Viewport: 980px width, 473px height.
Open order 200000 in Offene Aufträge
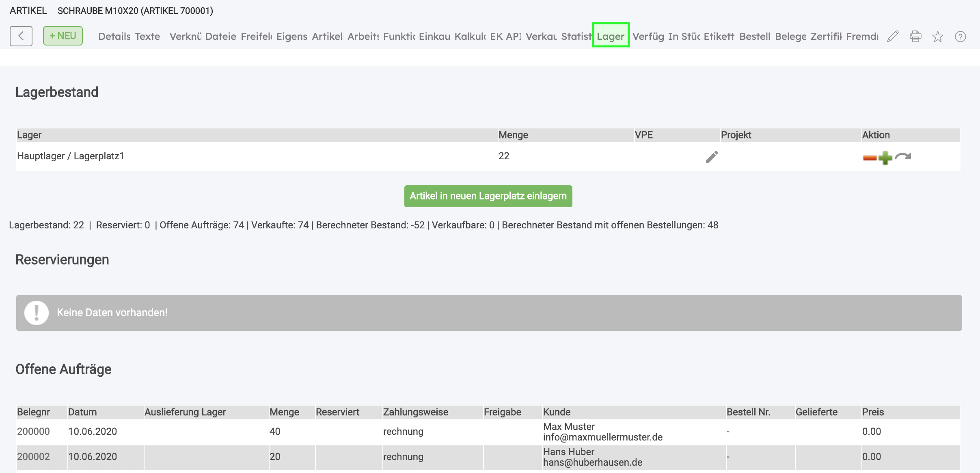pyautogui.click(x=33, y=432)
